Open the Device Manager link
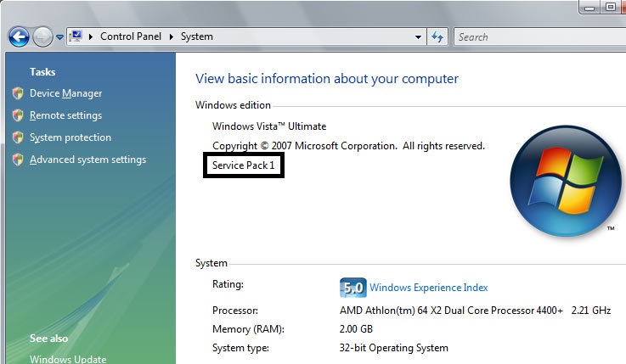 point(65,93)
